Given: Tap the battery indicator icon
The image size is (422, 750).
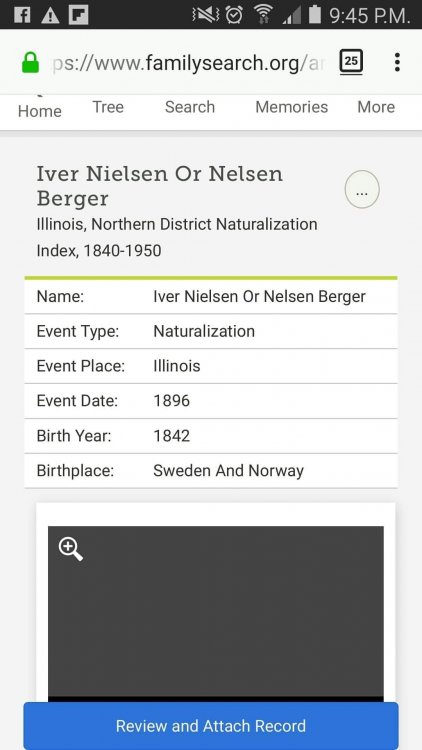Looking at the screenshot, I should (x=314, y=14).
